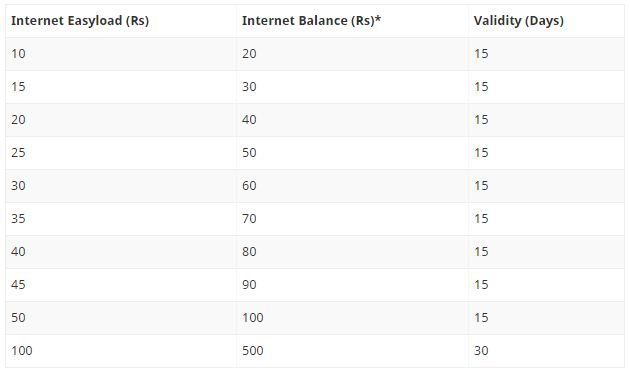The image size is (630, 374).
Task: Select the Internet Balance 500 cell
Action: 352,351
